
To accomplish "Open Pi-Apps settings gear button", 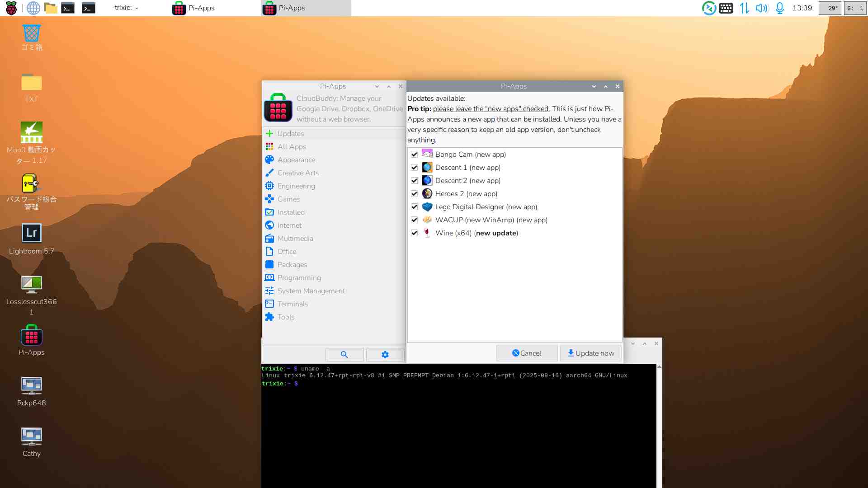I will pyautogui.click(x=385, y=355).
